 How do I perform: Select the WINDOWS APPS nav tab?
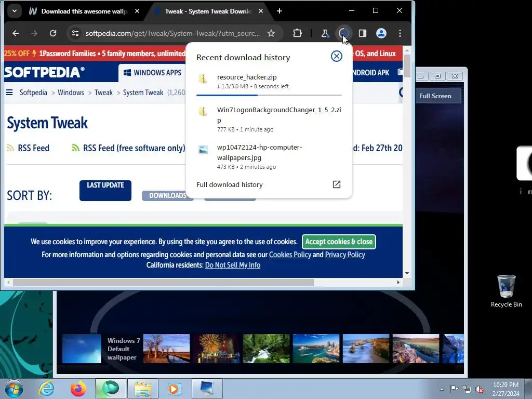152,73
